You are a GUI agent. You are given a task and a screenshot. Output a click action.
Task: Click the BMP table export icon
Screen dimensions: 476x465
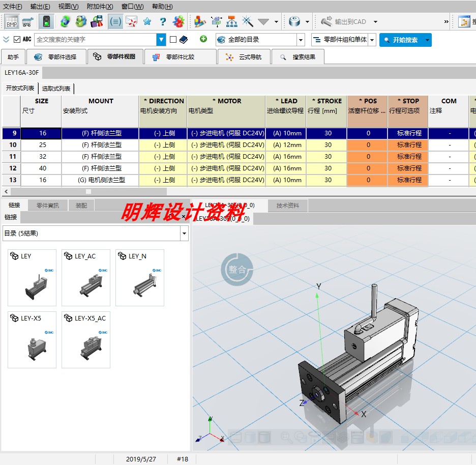pyautogui.click(x=12, y=22)
